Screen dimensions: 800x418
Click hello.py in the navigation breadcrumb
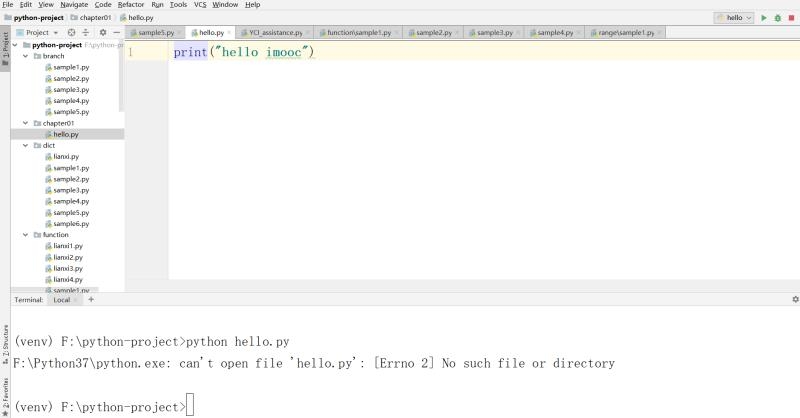tap(137, 18)
